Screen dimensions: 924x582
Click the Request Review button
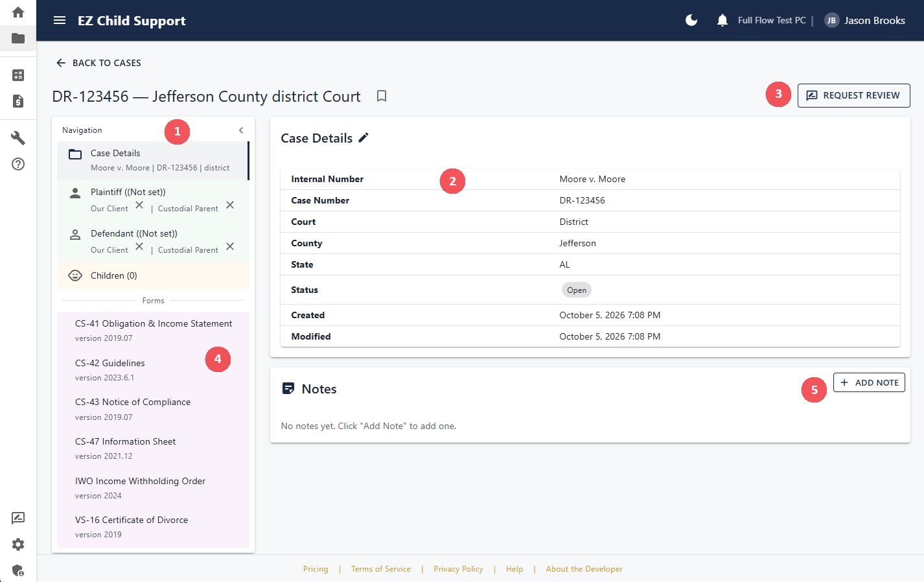853,95
